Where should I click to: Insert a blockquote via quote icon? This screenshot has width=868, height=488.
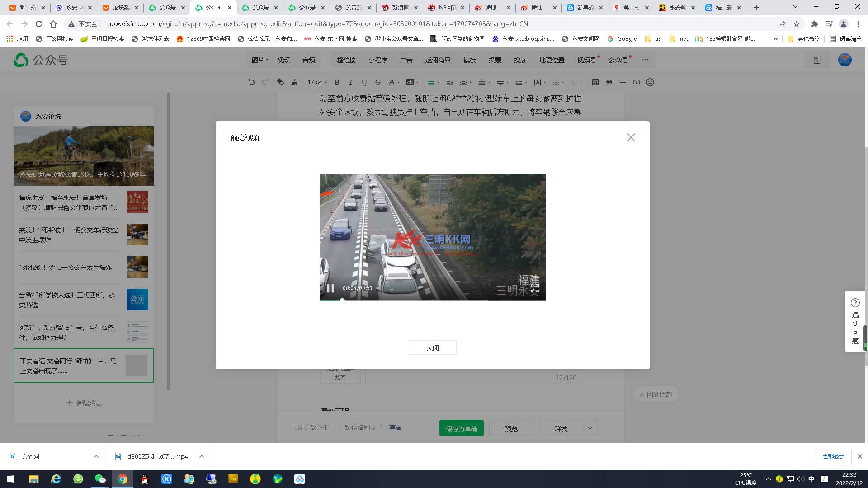coord(609,82)
